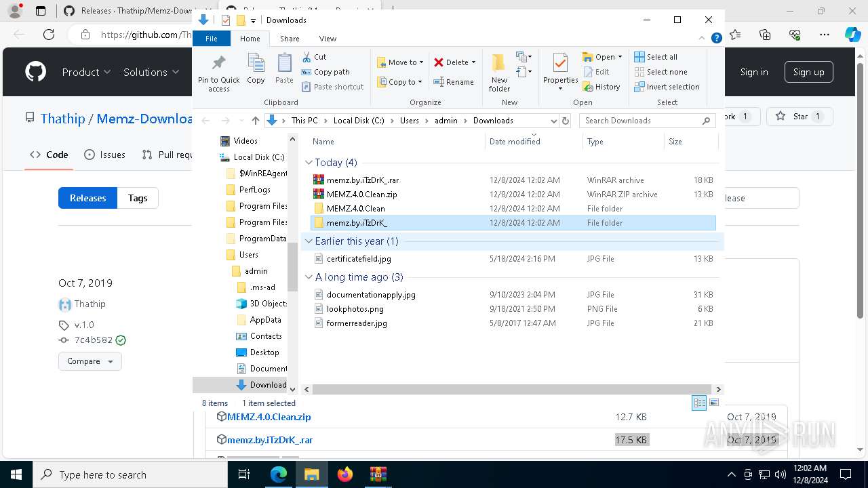Go up one folder level arrow

(x=255, y=121)
